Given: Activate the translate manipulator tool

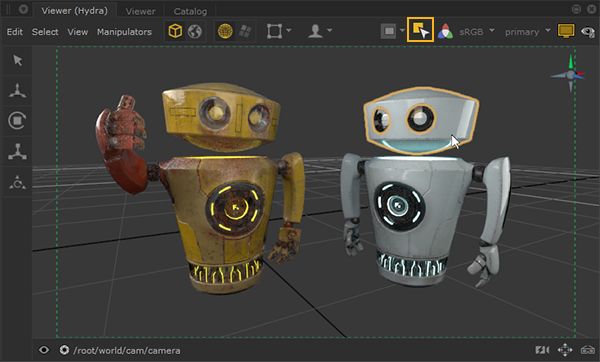Looking at the screenshot, I should pyautogui.click(x=17, y=90).
